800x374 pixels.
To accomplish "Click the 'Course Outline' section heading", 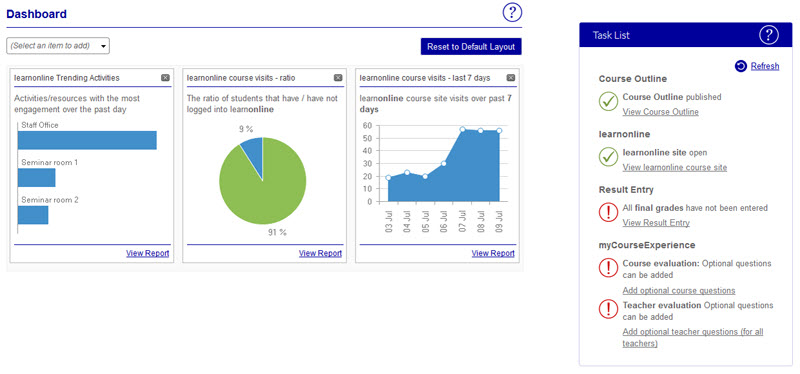I will pyautogui.click(x=633, y=79).
